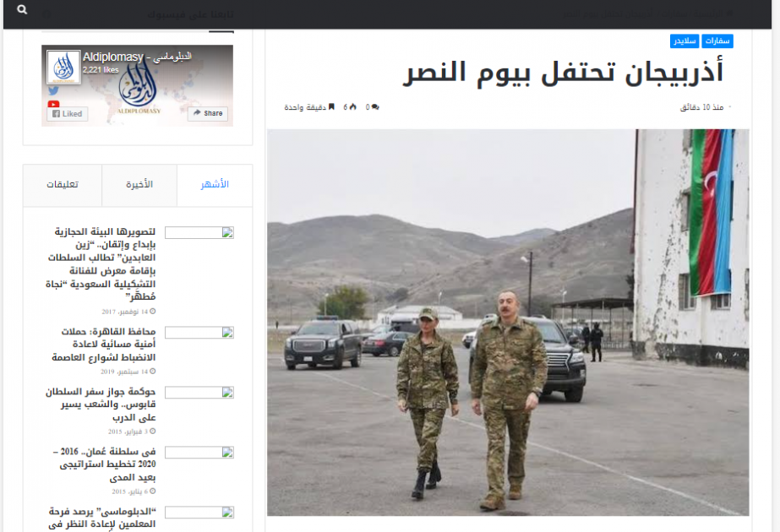This screenshot has width=780, height=532.
Task: Click the Aldiplomasy page logo thumbnail
Action: tap(63, 67)
